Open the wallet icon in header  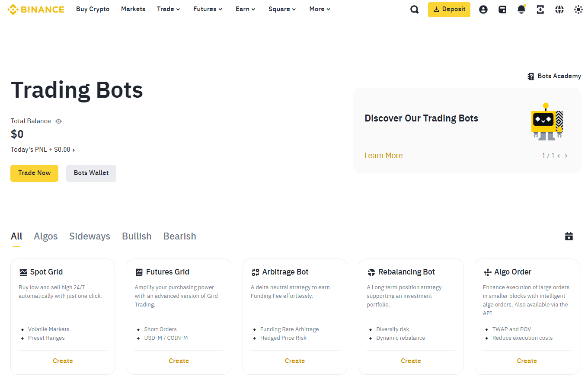click(x=502, y=10)
